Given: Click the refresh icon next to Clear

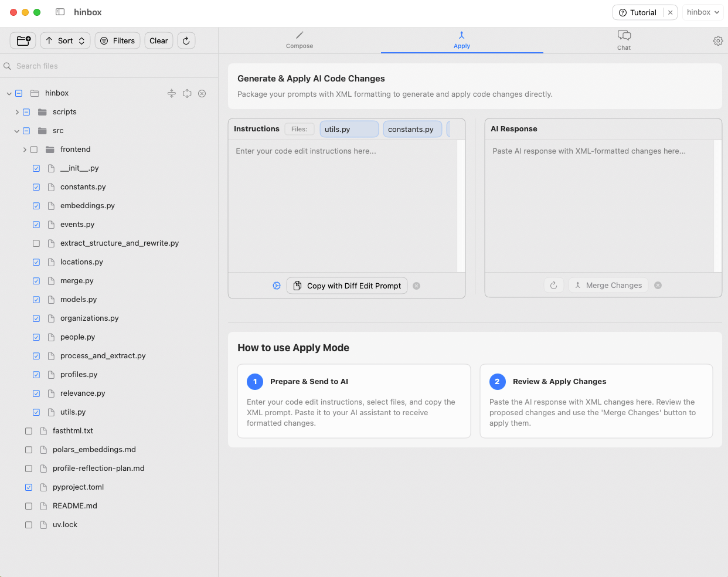Looking at the screenshot, I should tap(186, 40).
